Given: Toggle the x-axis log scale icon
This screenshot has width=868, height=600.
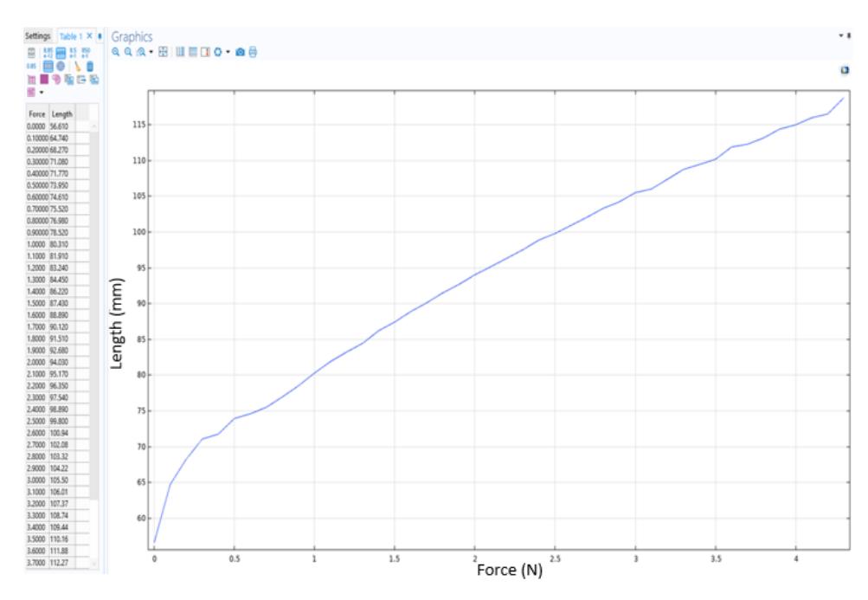Looking at the screenshot, I should (180, 52).
